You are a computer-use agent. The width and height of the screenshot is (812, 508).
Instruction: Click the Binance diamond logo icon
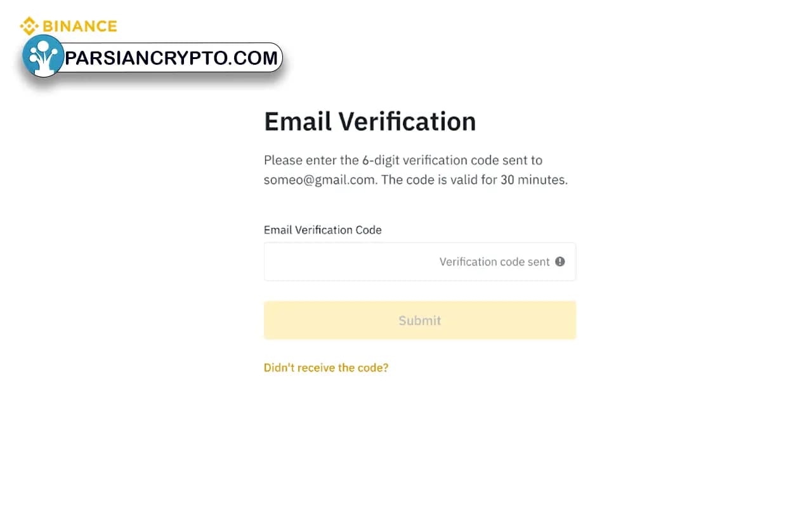click(29, 26)
